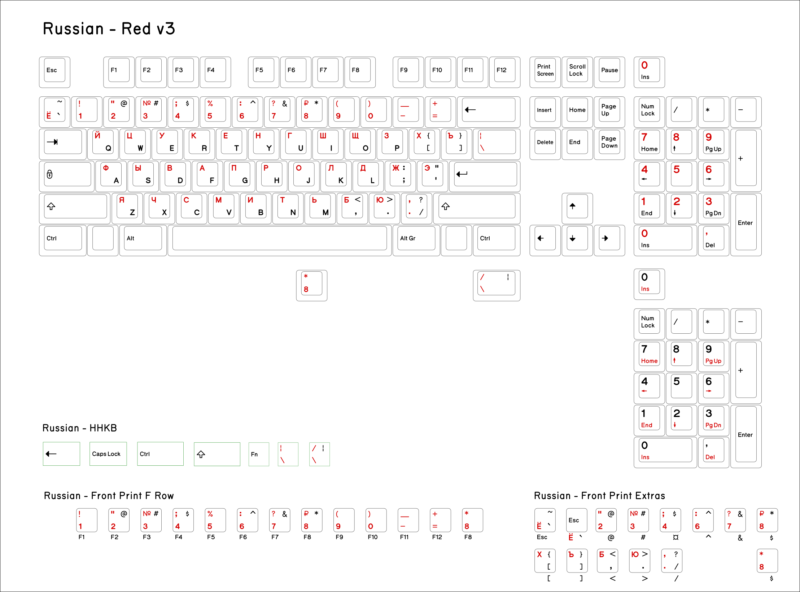The image size is (800, 592).
Task: Click the End key in the navigation cluster
Action: pyautogui.click(x=577, y=144)
